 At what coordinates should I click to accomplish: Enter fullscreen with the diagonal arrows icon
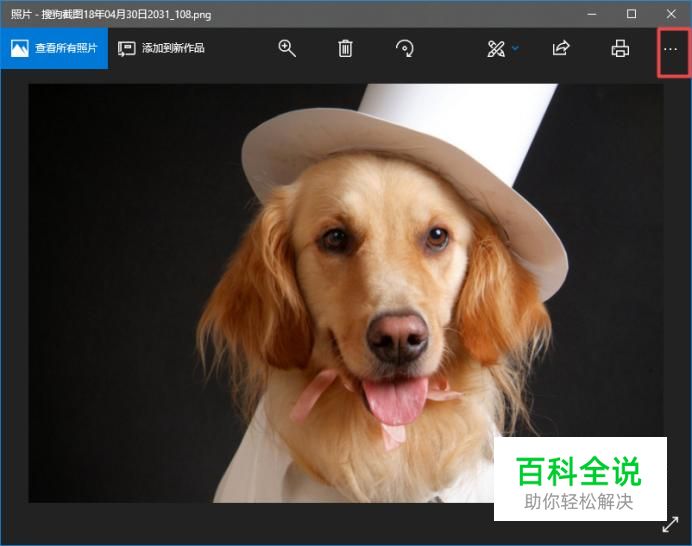[x=670, y=525]
